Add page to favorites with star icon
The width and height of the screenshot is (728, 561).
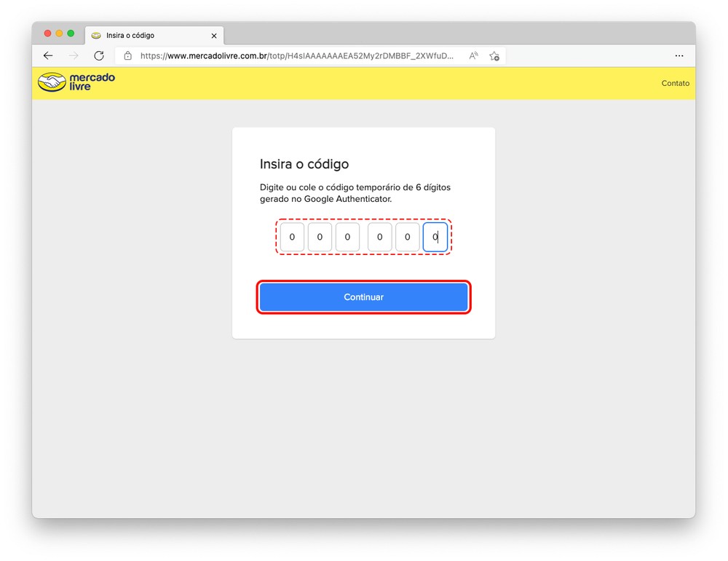pyautogui.click(x=494, y=56)
